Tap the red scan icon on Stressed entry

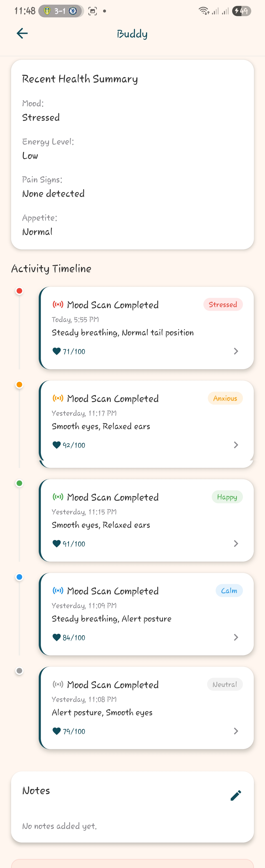click(x=58, y=305)
